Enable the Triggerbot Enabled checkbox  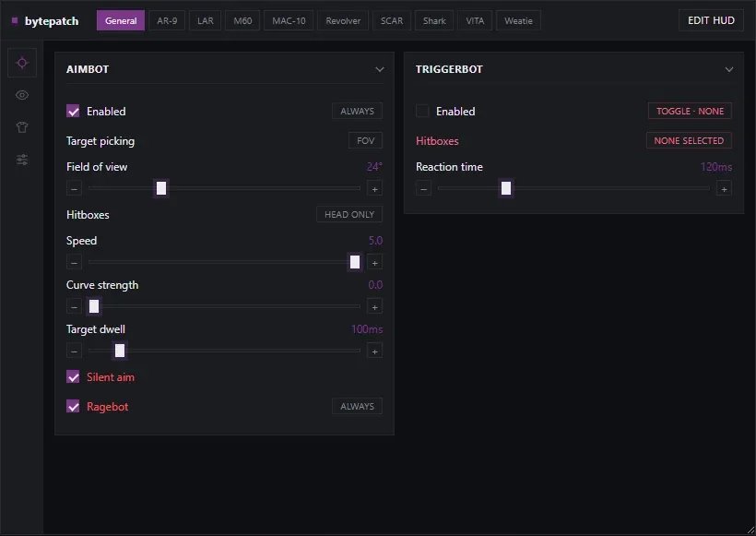point(422,112)
